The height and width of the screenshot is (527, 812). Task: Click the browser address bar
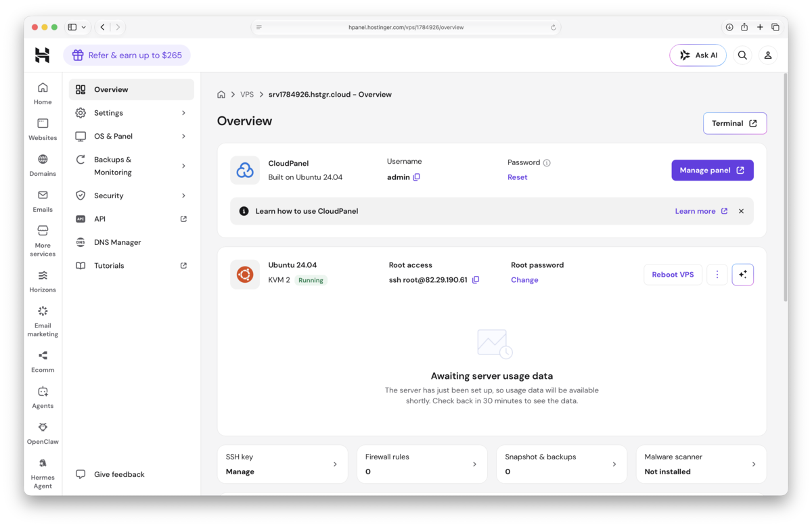point(405,28)
